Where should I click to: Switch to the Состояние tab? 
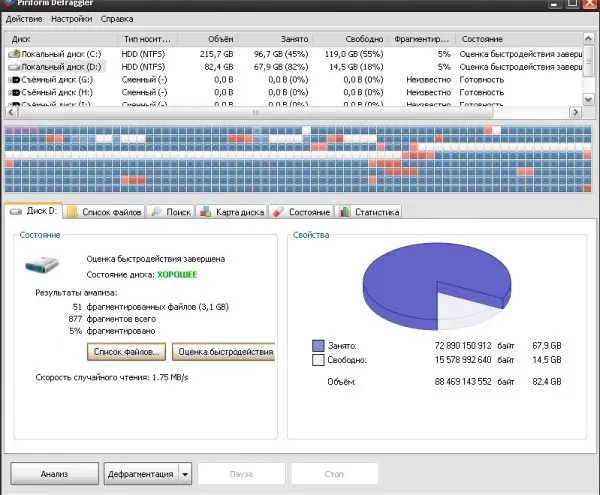coord(302,212)
